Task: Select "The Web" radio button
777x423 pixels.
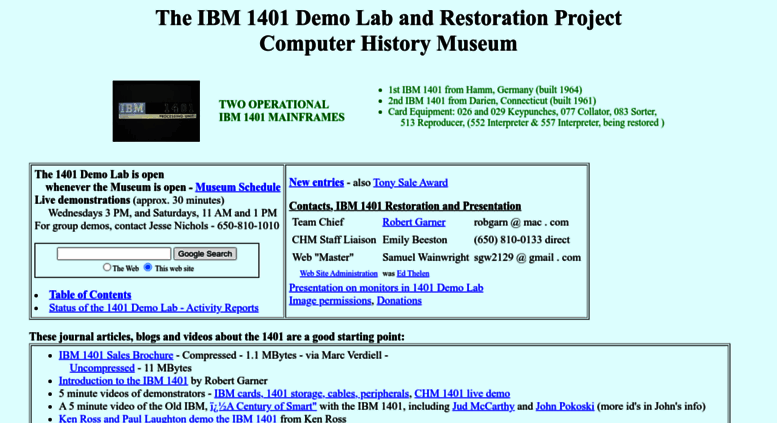Action: (x=107, y=267)
